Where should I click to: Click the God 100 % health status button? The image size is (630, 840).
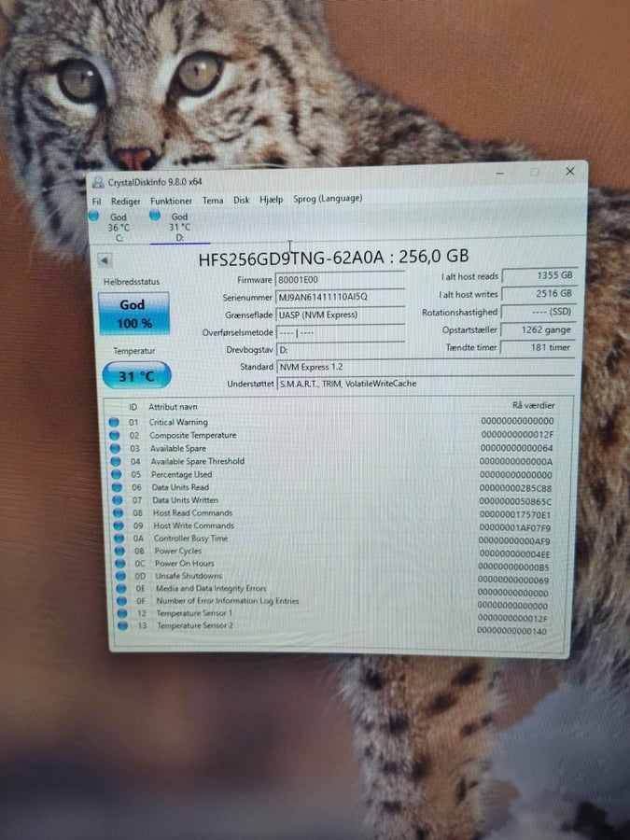click(x=133, y=314)
